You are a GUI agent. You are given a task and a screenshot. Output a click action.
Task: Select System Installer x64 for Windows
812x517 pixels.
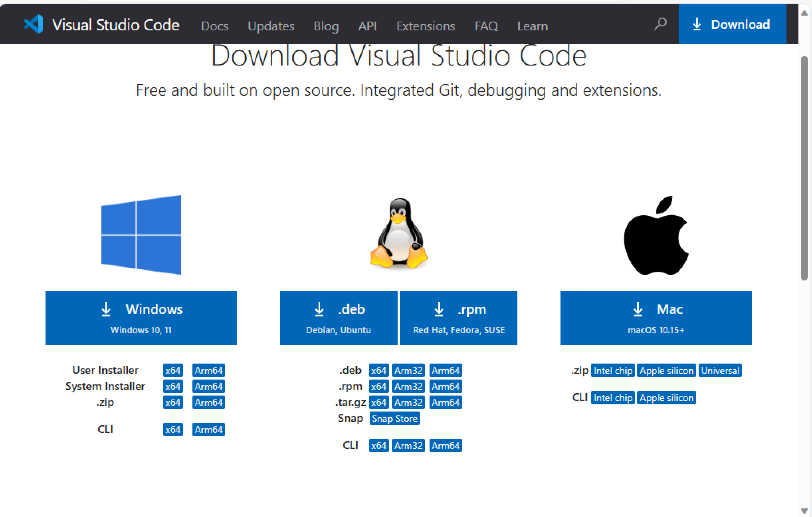pos(173,386)
